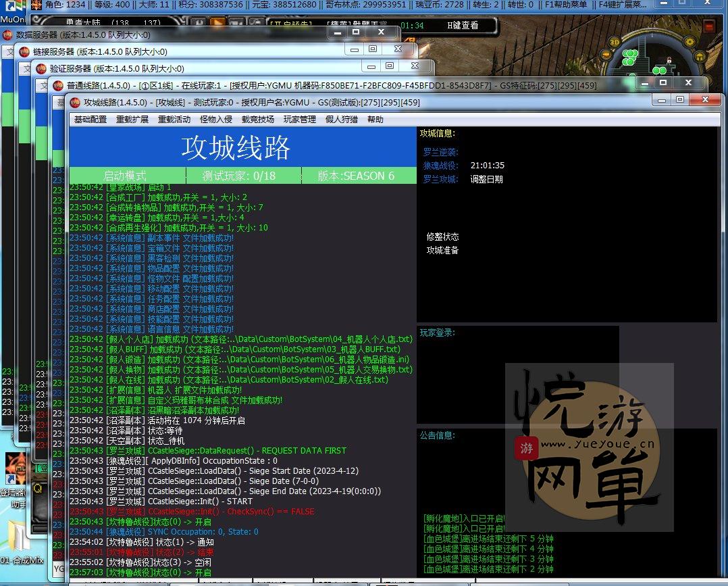Open the 怪物入侵 menu
This screenshot has height=586, width=728.
(216, 120)
